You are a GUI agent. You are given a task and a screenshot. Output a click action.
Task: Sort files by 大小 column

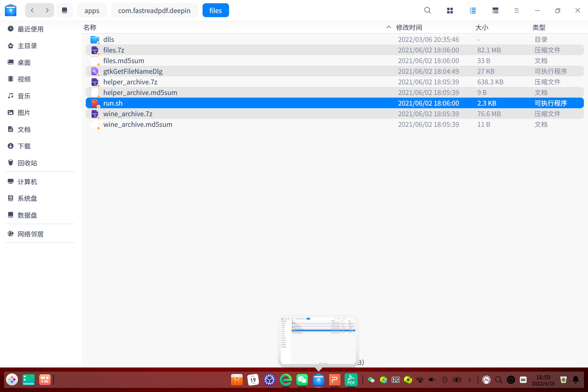(x=482, y=27)
